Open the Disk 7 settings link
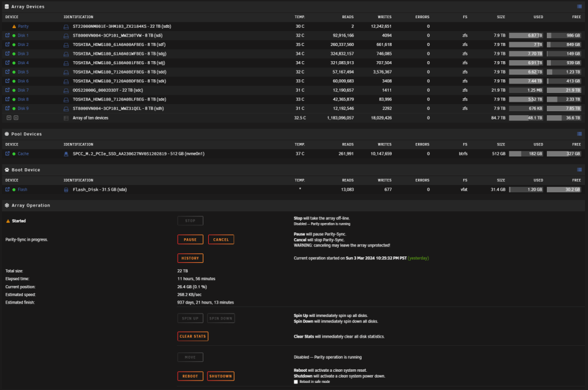Image resolution: width=588 pixels, height=390 pixels. (23, 90)
